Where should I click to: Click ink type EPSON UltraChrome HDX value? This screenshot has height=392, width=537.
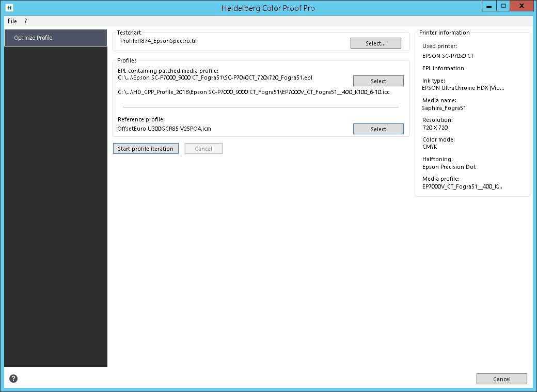(x=463, y=88)
